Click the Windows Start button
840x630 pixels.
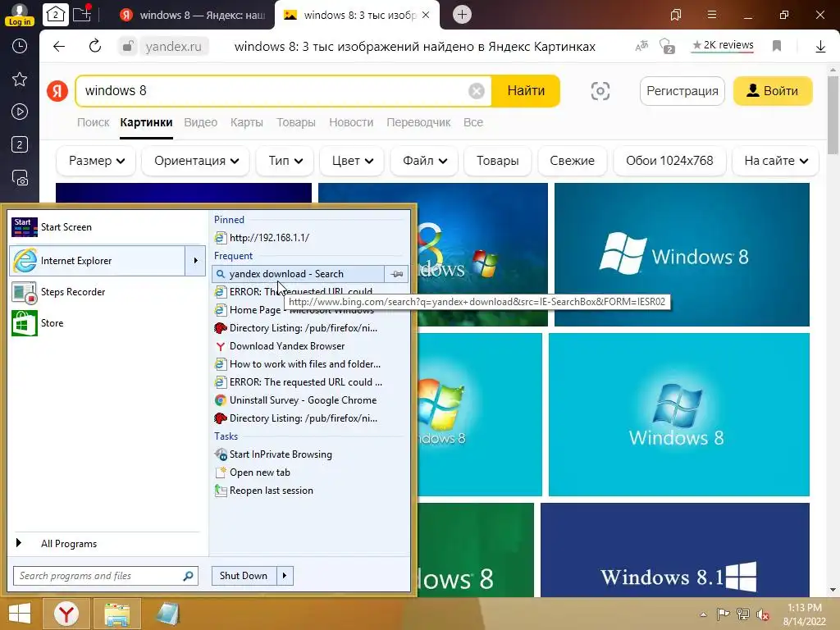pos(20,614)
